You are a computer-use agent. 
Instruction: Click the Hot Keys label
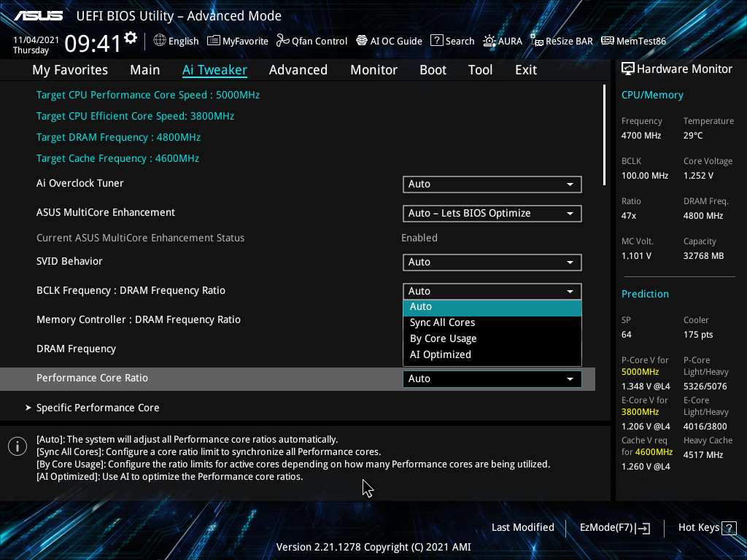point(698,528)
